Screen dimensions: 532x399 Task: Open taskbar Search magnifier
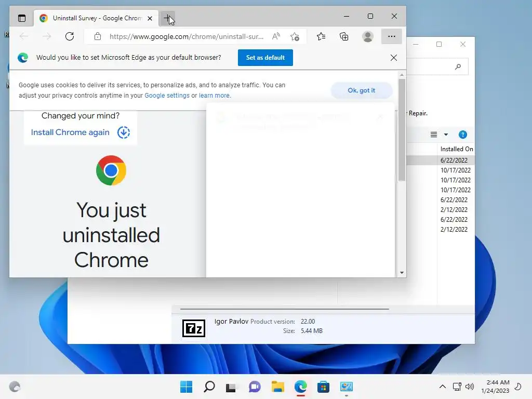coord(209,387)
